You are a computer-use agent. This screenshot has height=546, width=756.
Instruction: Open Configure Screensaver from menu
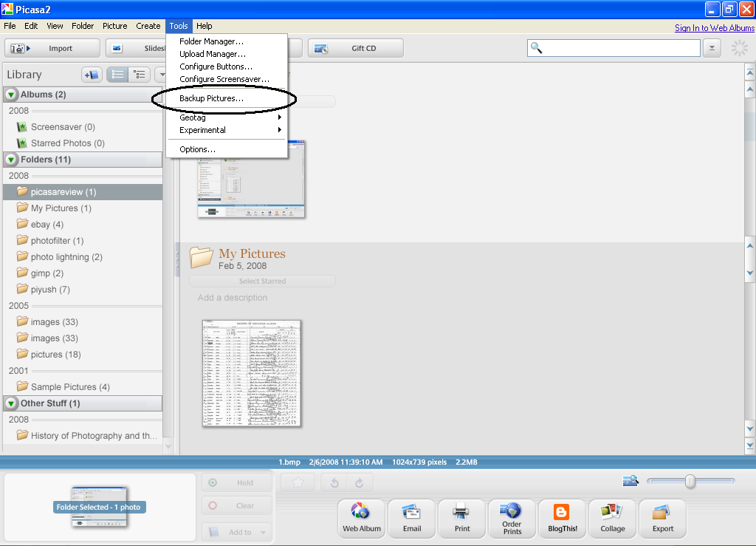[227, 79]
